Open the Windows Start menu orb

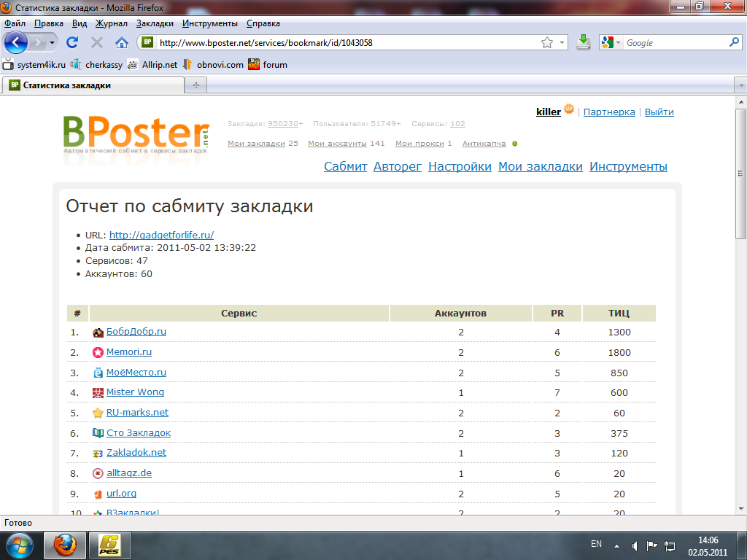[19, 545]
